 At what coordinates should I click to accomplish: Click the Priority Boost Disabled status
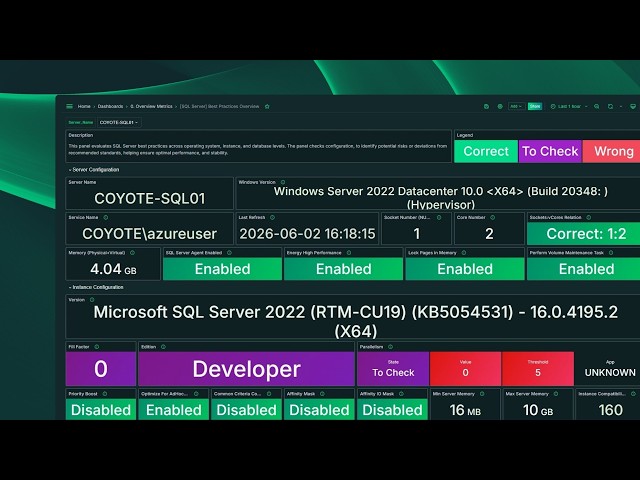[101, 409]
